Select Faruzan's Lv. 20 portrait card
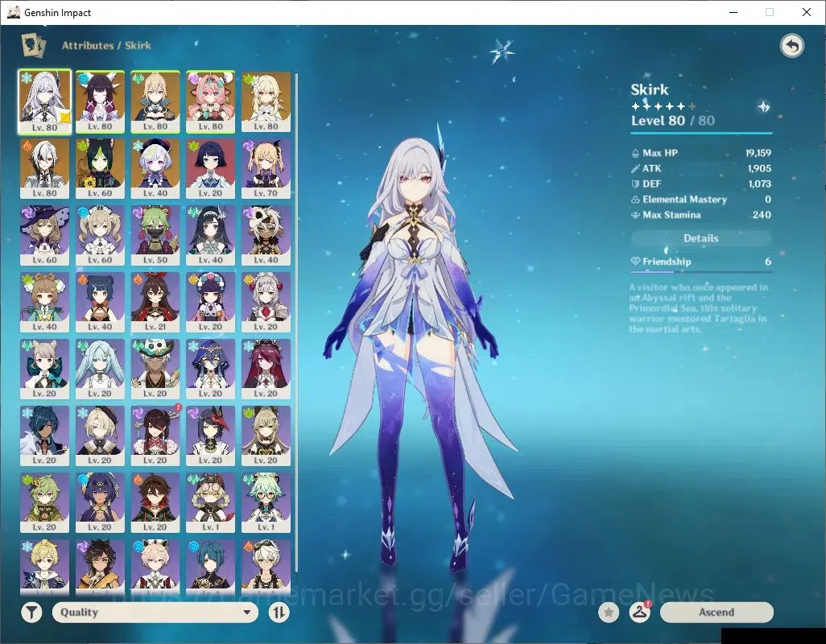The width and height of the screenshot is (826, 644). tap(100, 369)
